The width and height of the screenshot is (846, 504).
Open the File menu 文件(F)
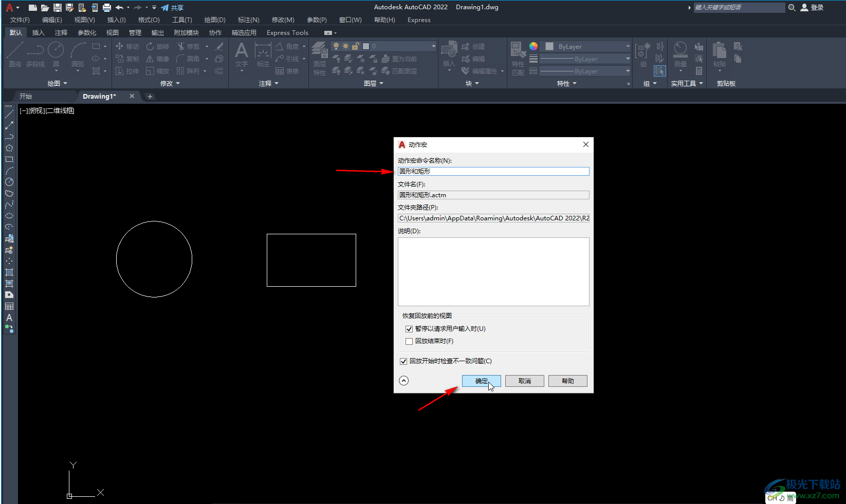20,20
